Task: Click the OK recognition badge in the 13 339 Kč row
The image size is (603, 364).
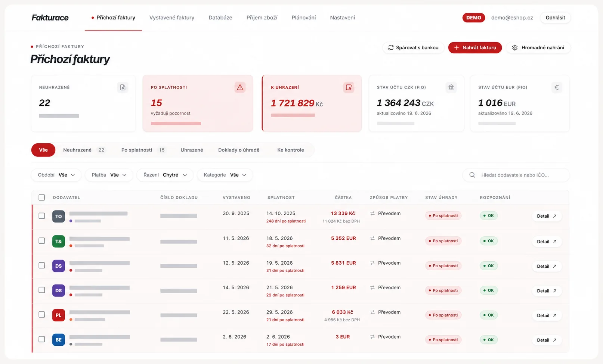Action: (x=489, y=215)
